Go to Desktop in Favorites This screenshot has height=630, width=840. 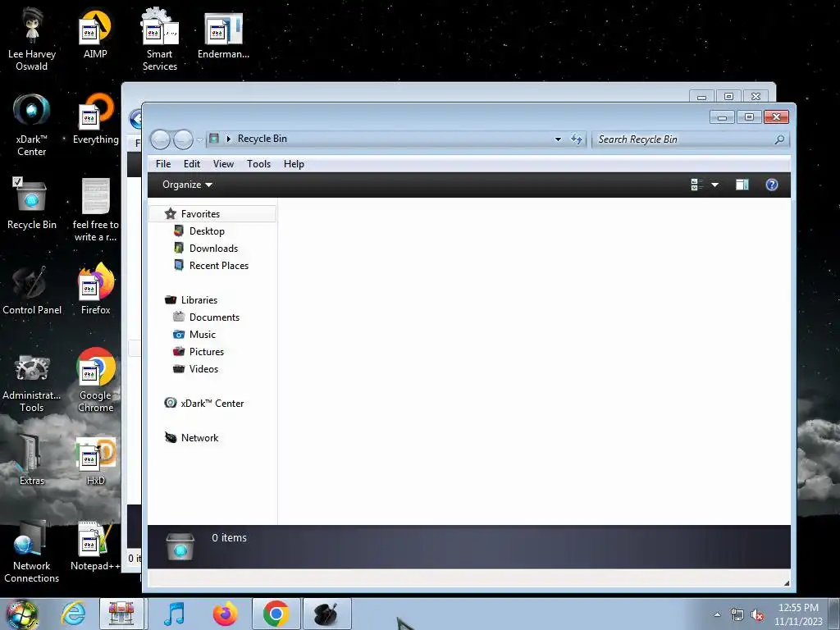tap(207, 231)
